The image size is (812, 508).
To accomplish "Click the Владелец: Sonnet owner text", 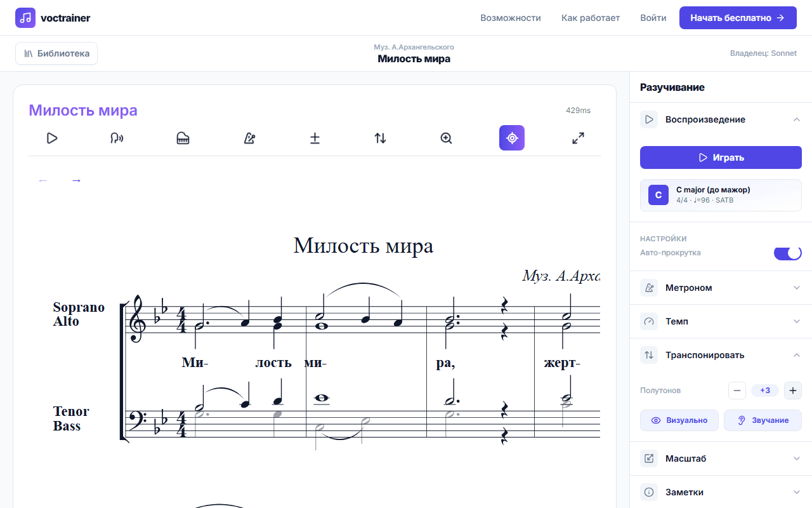I will 763,53.
